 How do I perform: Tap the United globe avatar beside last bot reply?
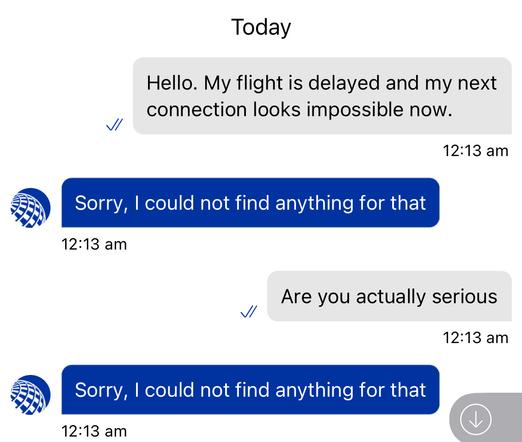coord(30,395)
